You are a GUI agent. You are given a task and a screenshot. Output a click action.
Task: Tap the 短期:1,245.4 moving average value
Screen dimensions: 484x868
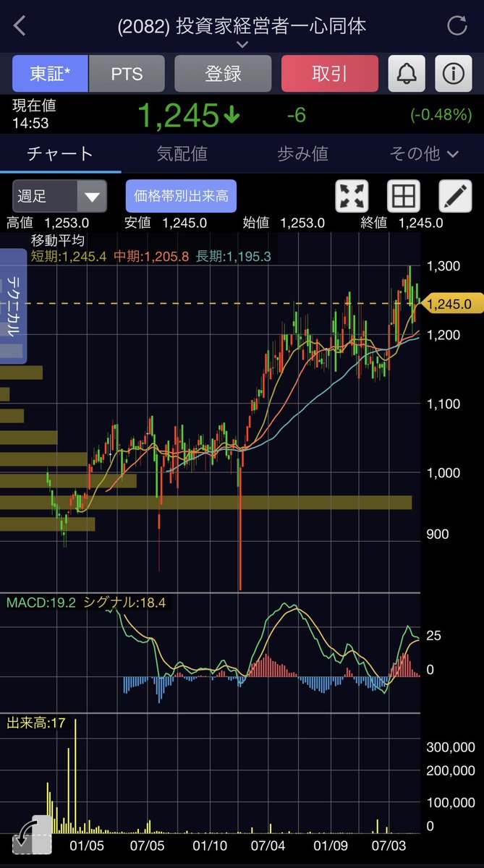tap(69, 256)
